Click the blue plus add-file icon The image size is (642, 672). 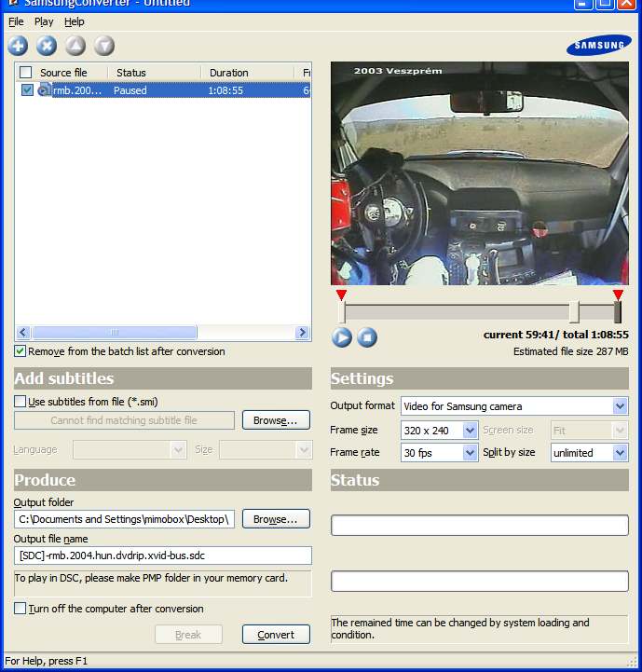point(18,46)
